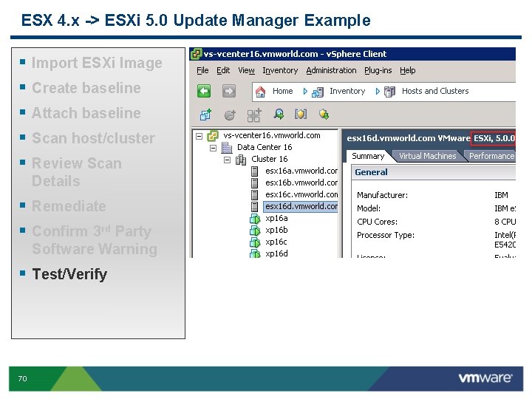Expand the Inventory breadcrumb arrow
This screenshot has height=399, width=532.
[305, 92]
